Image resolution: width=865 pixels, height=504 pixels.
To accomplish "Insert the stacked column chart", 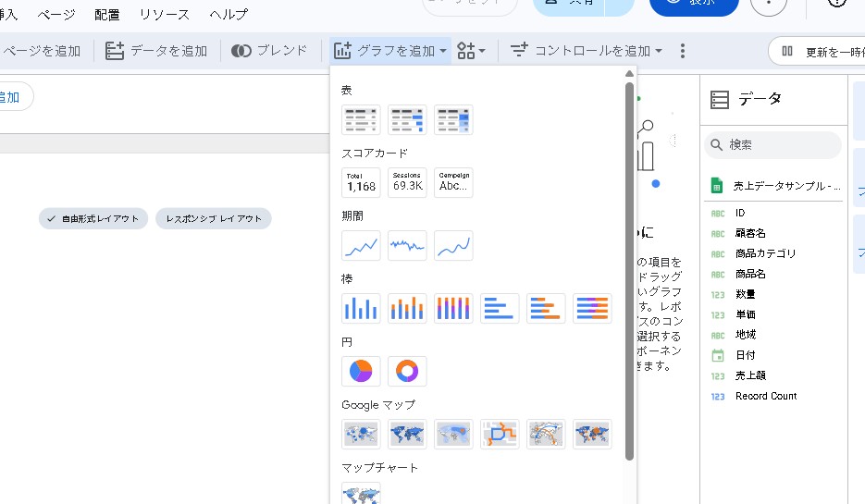I will click(407, 308).
